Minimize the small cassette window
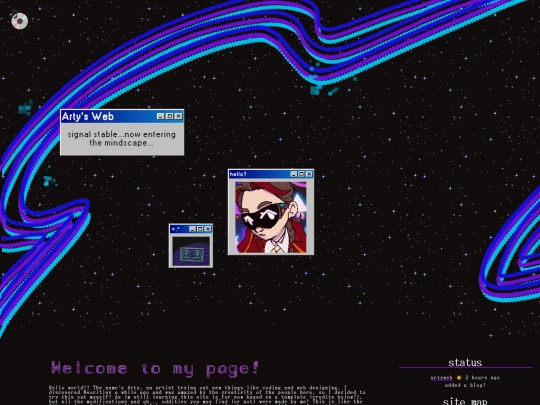 pyautogui.click(x=193, y=229)
